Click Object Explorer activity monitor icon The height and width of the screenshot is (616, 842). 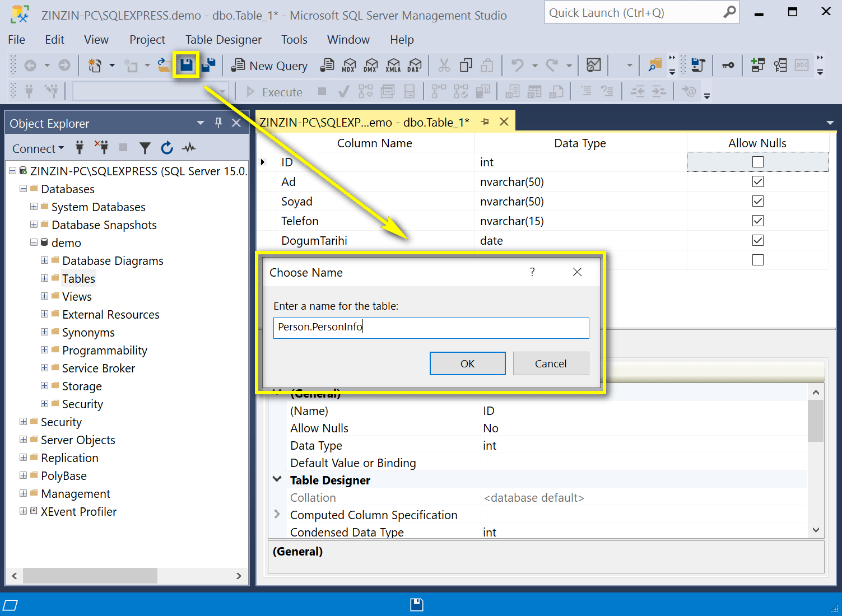tap(189, 148)
